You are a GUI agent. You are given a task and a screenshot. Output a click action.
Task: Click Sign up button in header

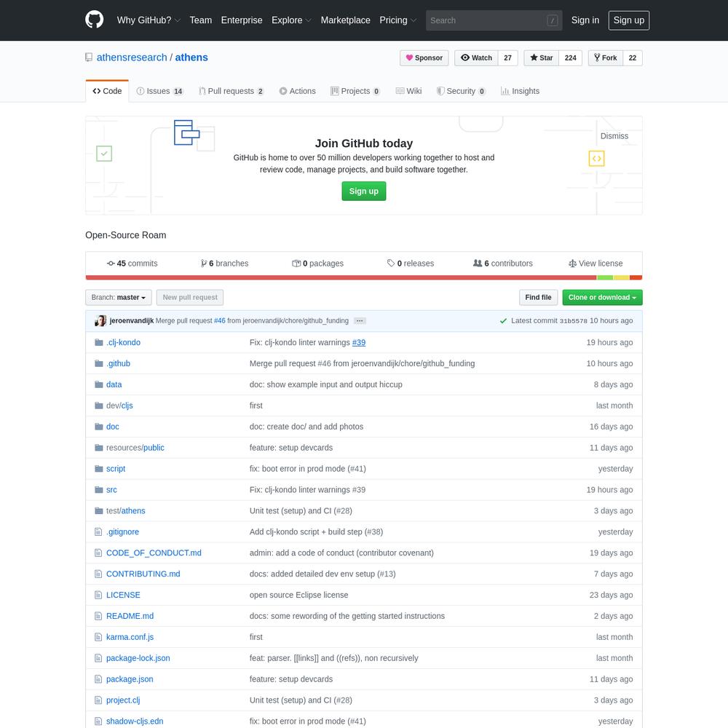pyautogui.click(x=629, y=20)
